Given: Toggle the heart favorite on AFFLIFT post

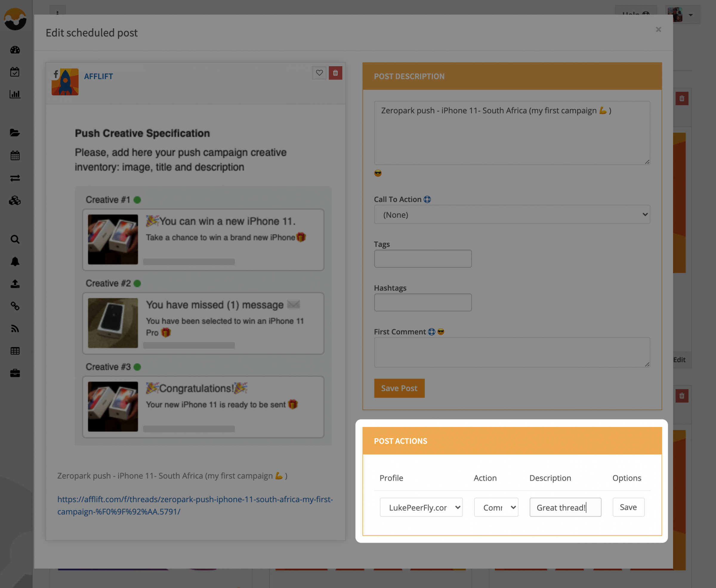Looking at the screenshot, I should click(x=319, y=73).
